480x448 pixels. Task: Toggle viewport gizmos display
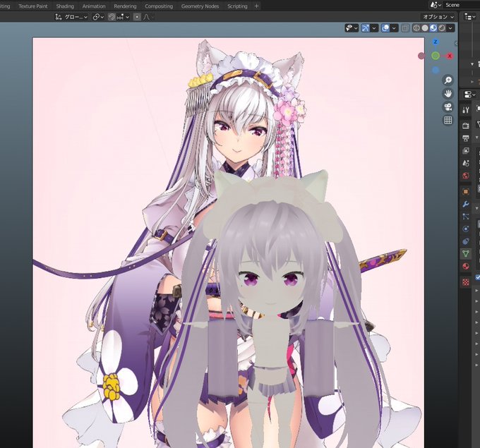point(366,28)
